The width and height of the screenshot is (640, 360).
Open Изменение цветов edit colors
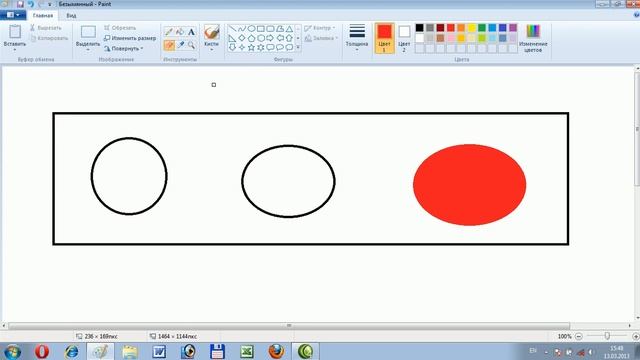(x=533, y=38)
